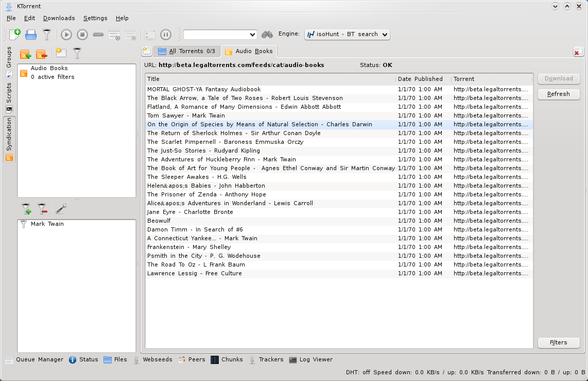Click the new torrent icon with green plus
Screen dimensions: 588x381
point(14,35)
